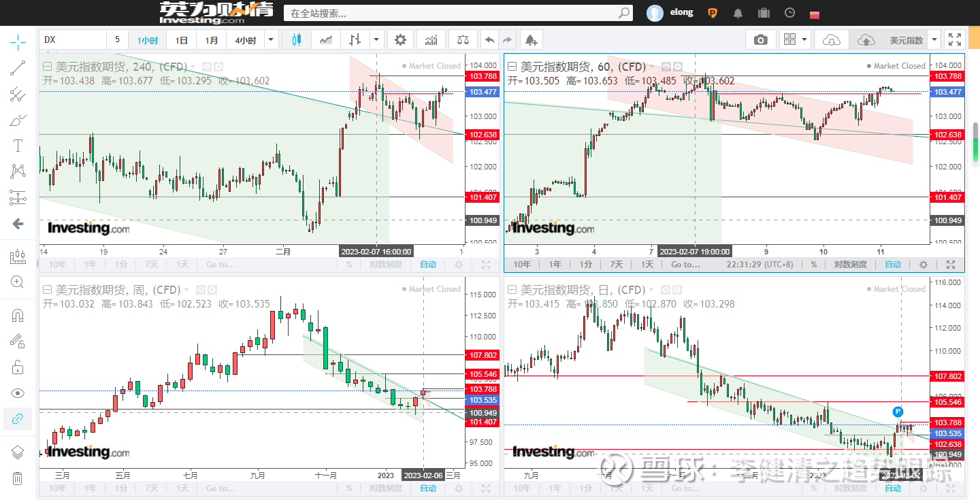Open the indicators menu
The width and height of the screenshot is (980, 500).
[431, 40]
